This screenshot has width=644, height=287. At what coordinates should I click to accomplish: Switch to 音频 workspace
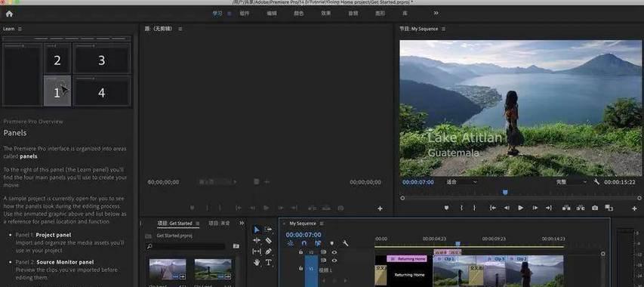click(353, 13)
